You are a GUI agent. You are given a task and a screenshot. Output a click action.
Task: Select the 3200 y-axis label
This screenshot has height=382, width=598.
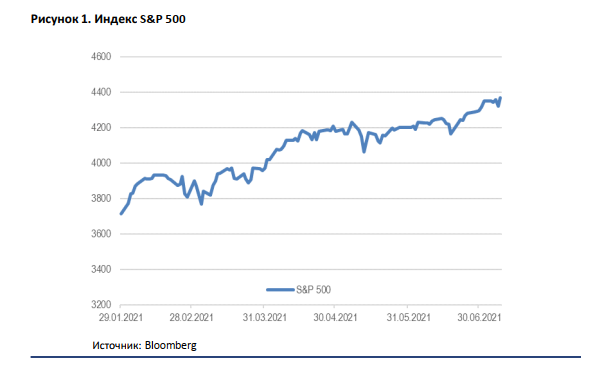point(101,305)
